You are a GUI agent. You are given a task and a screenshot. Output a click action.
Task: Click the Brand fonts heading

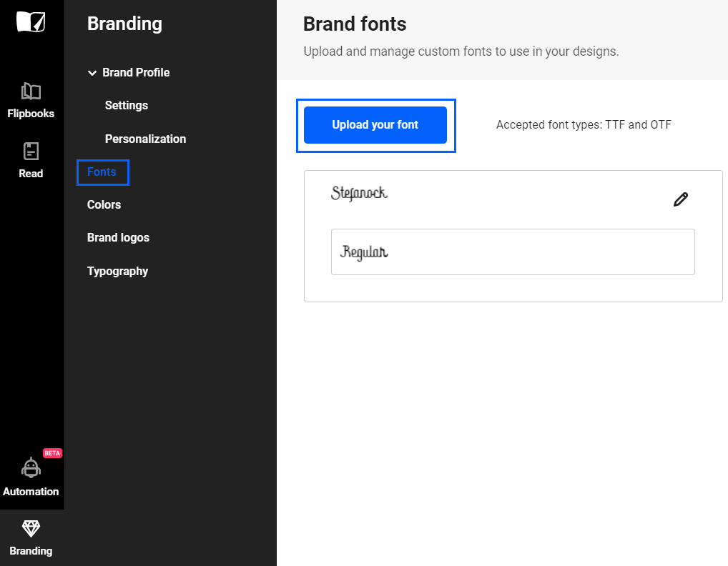pos(355,24)
